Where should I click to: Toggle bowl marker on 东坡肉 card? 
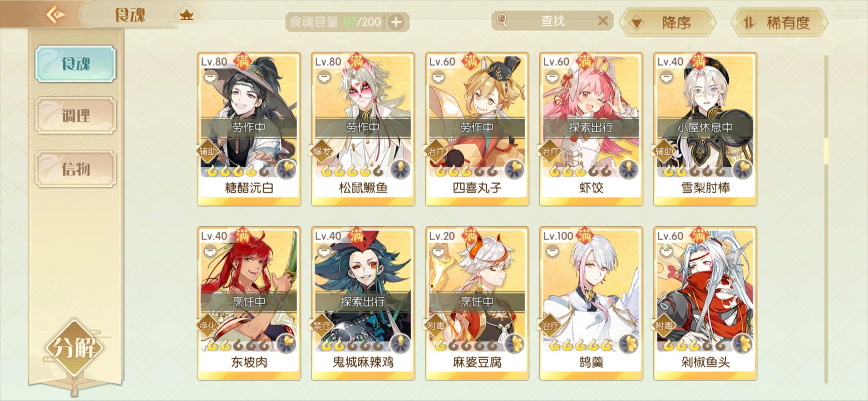[210, 251]
